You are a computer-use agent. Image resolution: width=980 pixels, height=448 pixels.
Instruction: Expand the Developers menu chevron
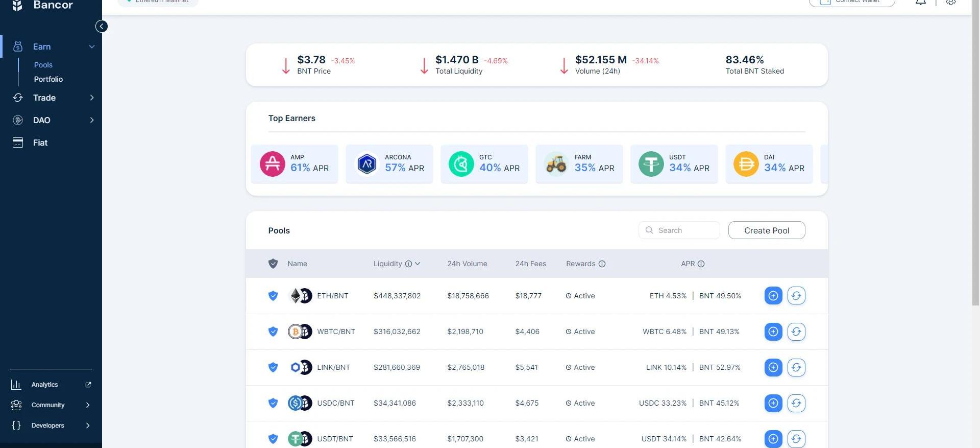coord(88,426)
